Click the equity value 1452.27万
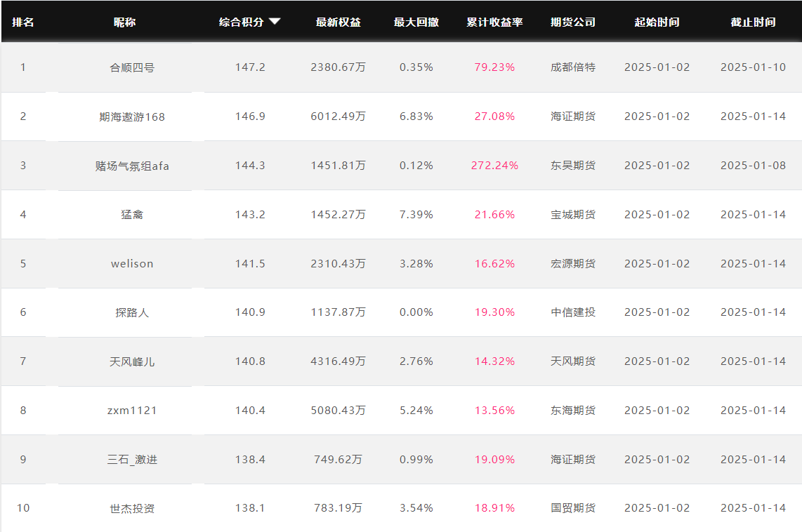802x532 pixels. [338, 215]
